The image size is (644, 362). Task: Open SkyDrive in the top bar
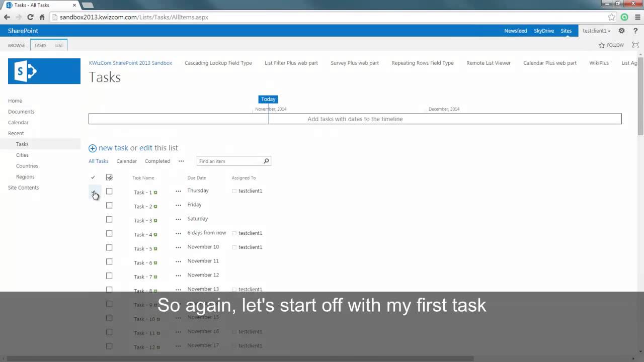click(544, 31)
